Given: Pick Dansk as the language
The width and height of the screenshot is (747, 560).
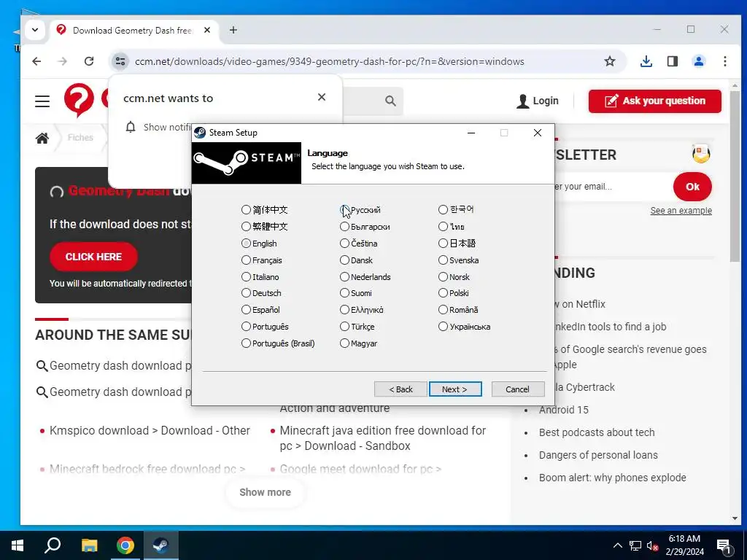Looking at the screenshot, I should [344, 260].
